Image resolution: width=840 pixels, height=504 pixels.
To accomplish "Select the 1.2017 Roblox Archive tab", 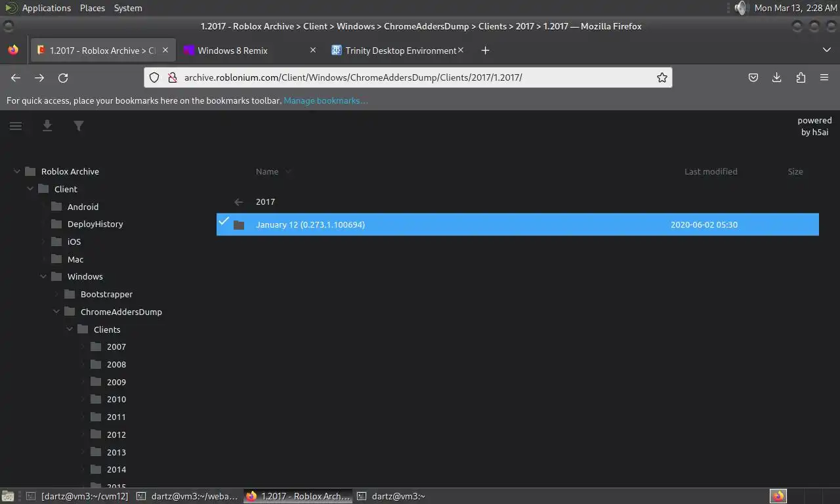I will (x=103, y=51).
